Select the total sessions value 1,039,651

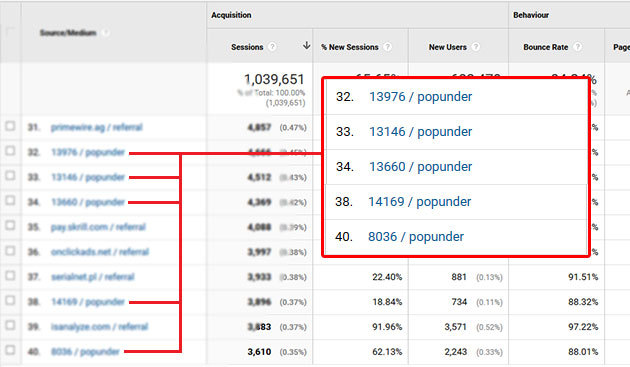[x=274, y=79]
